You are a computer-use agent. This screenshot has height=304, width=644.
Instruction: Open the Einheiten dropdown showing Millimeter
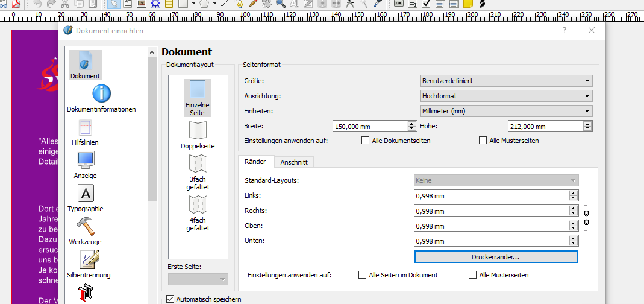[x=505, y=111]
